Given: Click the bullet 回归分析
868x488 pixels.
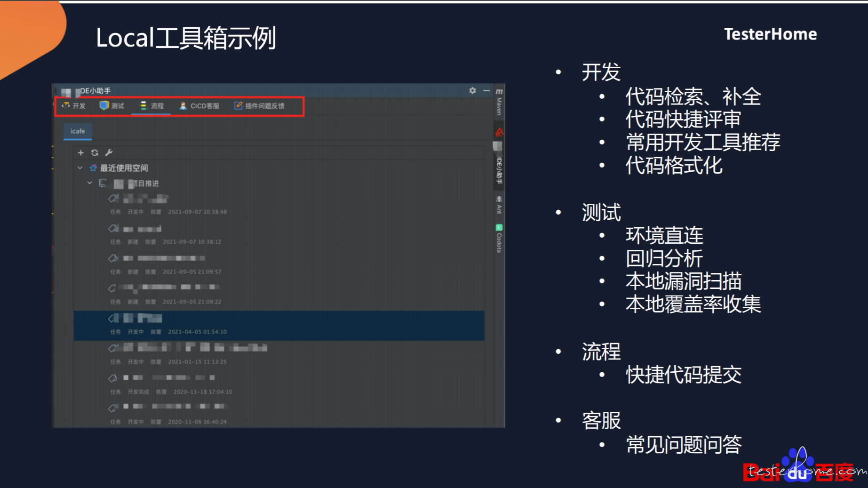Looking at the screenshot, I should 664,258.
